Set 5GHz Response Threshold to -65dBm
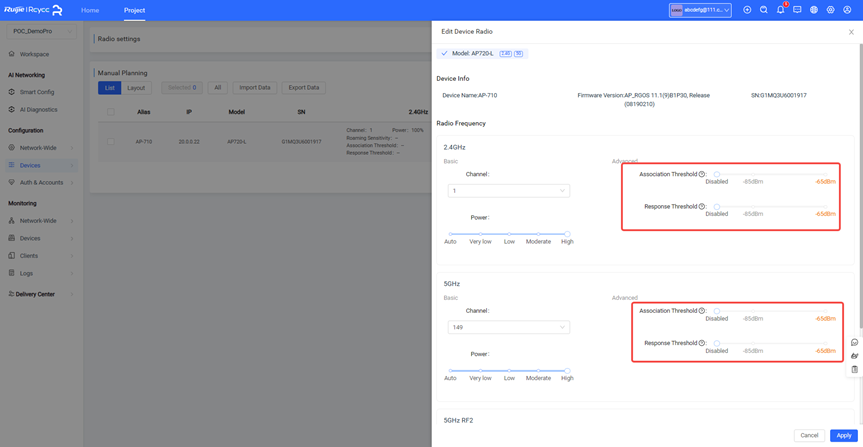 click(825, 343)
